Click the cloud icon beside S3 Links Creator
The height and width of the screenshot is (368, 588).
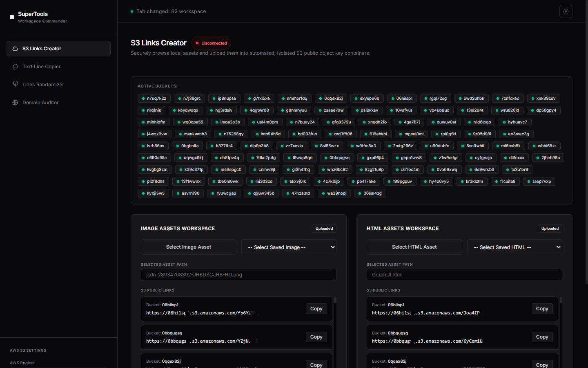(15, 49)
